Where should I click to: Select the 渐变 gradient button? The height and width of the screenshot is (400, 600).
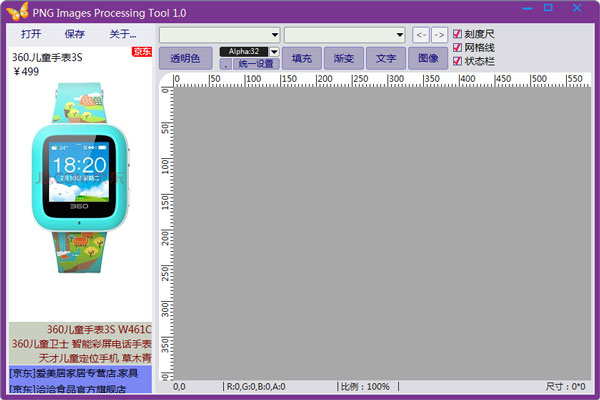343,58
